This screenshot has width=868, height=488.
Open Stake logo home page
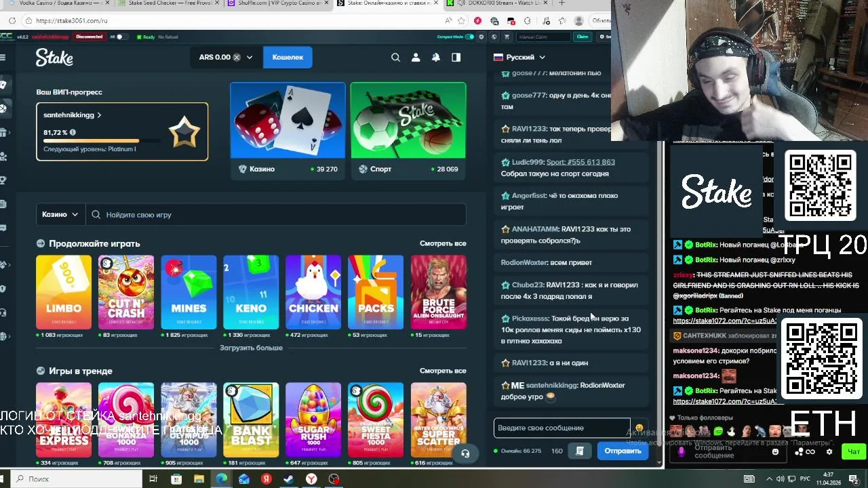[x=54, y=58]
